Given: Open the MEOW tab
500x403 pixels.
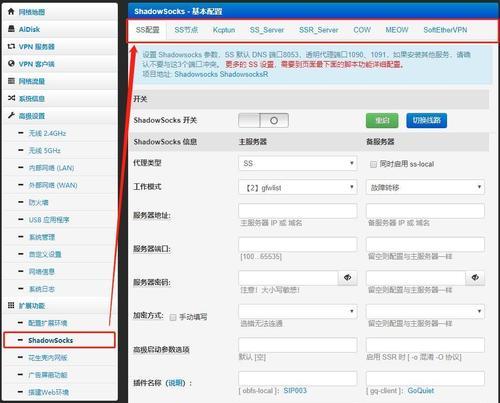Looking at the screenshot, I should click(397, 30).
